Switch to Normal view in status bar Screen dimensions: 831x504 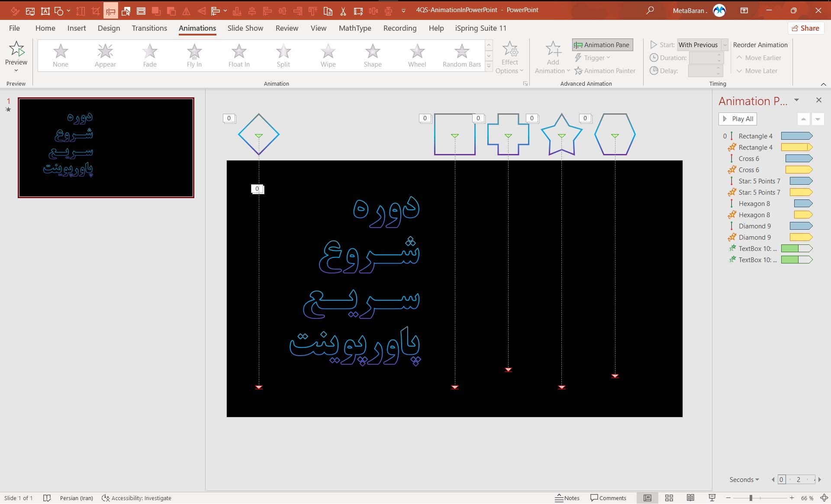647,498
